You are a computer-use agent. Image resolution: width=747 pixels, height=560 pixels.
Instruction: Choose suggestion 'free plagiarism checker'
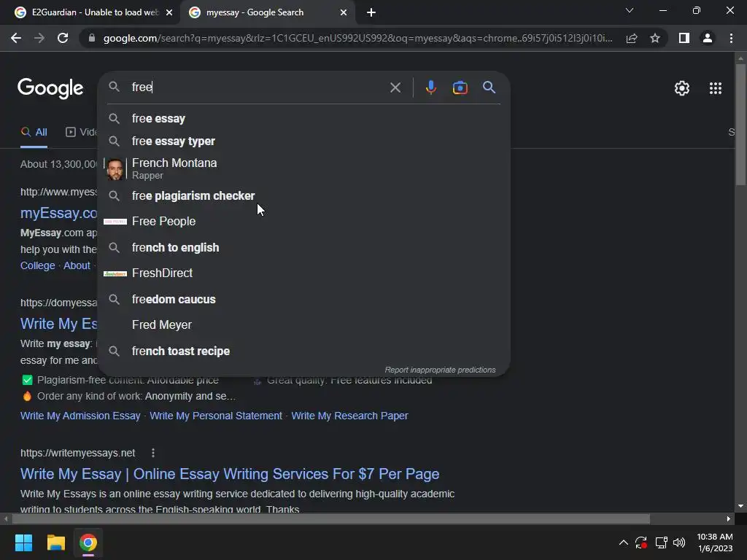(304, 195)
